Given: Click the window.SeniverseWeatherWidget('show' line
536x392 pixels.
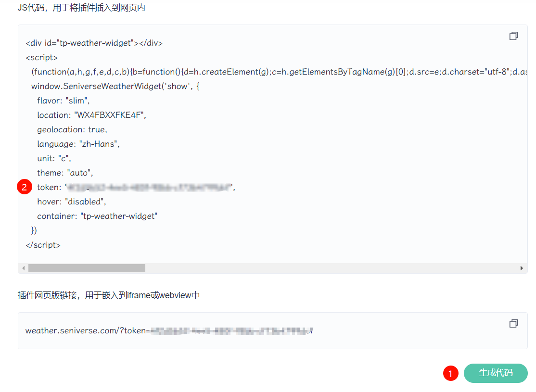Looking at the screenshot, I should click(115, 86).
